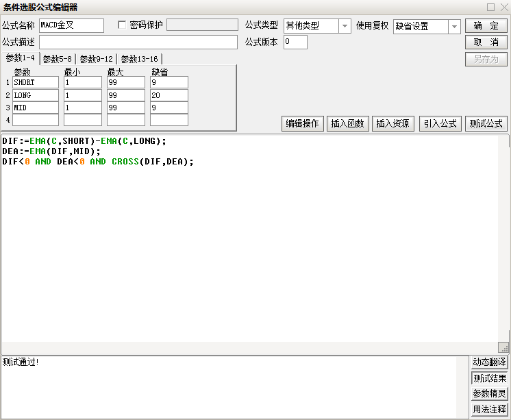The image size is (511, 420).
Task: Click the 插入函数 button
Action: tap(347, 123)
